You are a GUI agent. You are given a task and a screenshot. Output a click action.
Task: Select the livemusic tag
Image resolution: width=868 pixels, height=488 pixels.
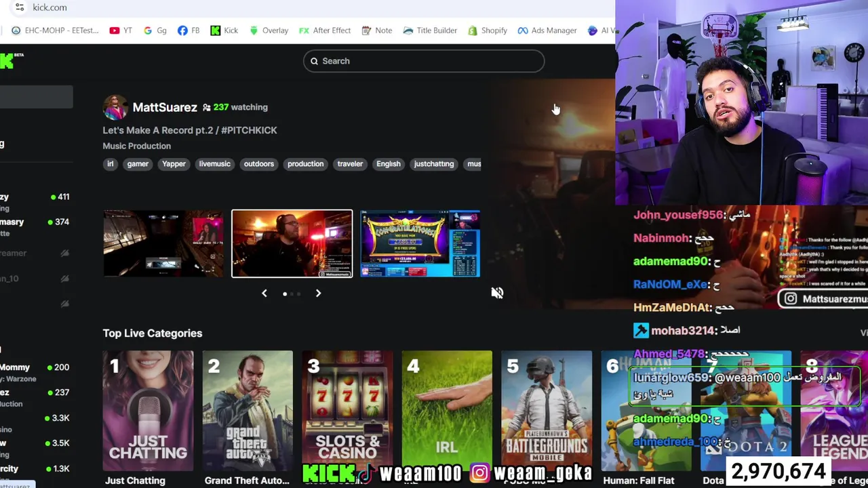point(215,164)
